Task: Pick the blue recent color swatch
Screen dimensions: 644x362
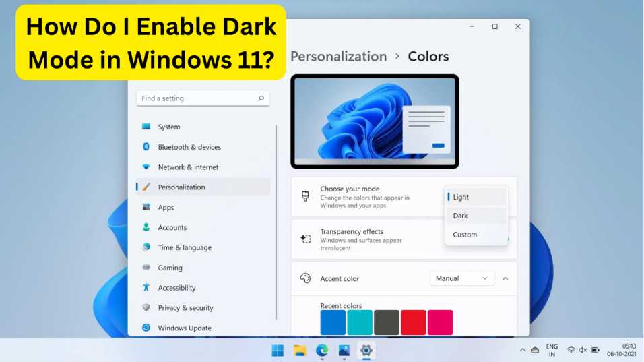Action: point(333,322)
